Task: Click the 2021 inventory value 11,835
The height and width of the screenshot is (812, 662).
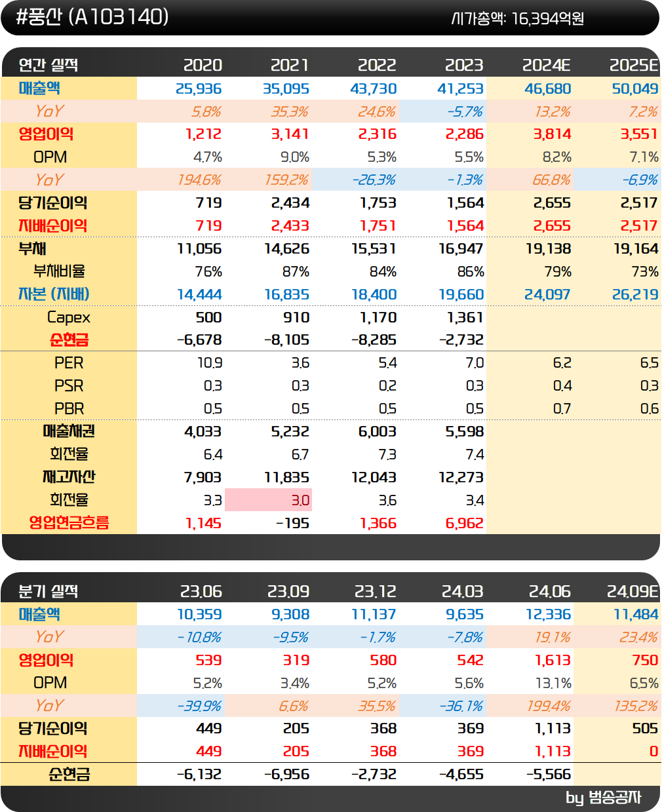Action: click(x=286, y=477)
